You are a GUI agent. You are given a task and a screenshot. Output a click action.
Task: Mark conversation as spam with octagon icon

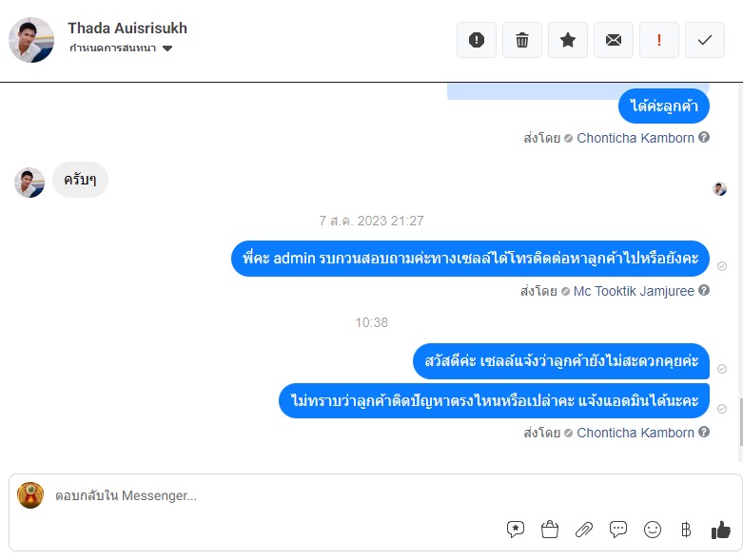tap(477, 40)
